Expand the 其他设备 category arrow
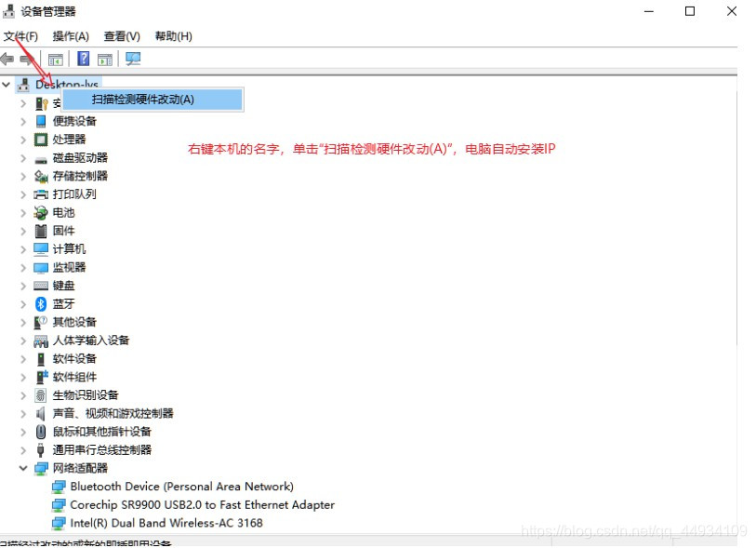Viewport: 756px width, 548px height. tap(25, 322)
